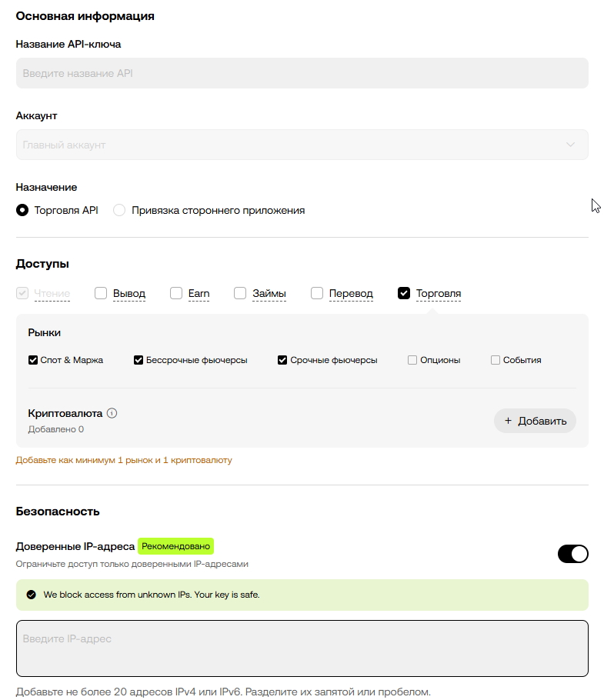The image size is (604, 700).
Task: Select the Торговля API radio button
Action: (22, 210)
